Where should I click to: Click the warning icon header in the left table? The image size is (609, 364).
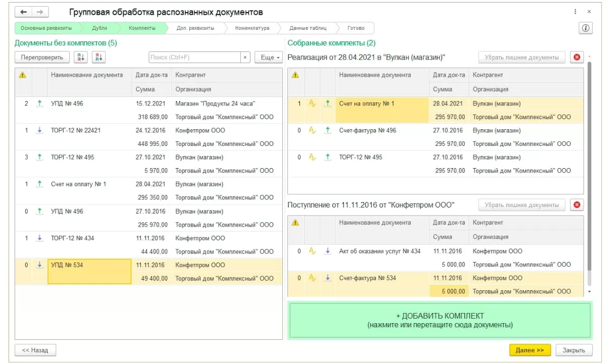coord(22,75)
